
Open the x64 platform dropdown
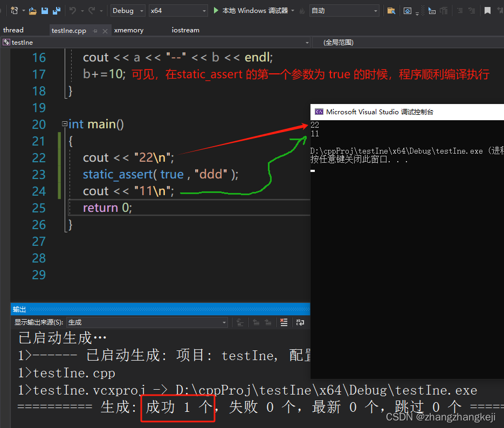tap(178, 11)
